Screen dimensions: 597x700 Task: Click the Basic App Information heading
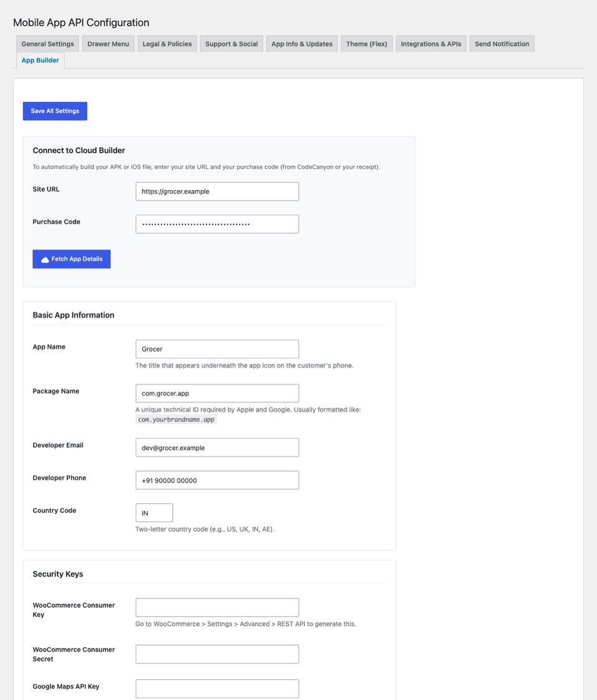[73, 315]
